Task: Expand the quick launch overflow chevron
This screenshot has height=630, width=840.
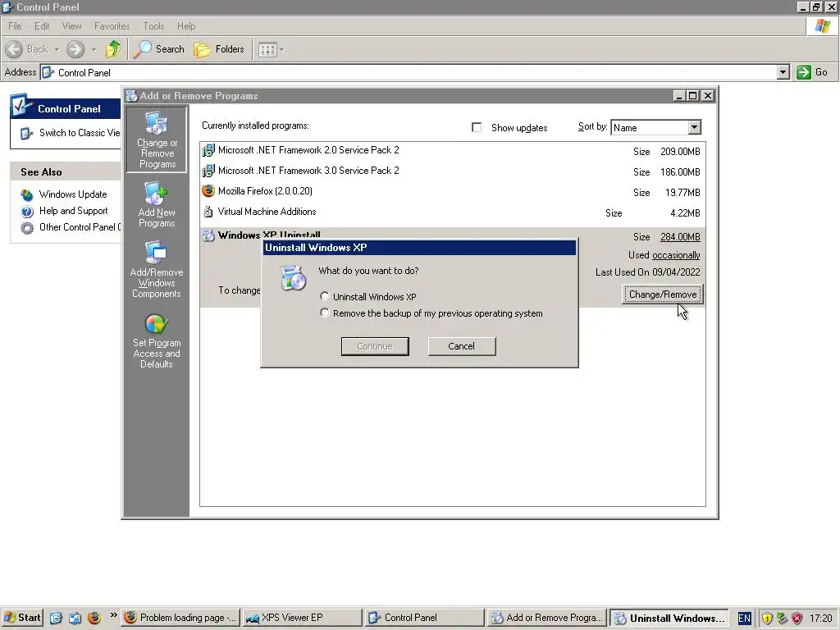Action: point(113,615)
